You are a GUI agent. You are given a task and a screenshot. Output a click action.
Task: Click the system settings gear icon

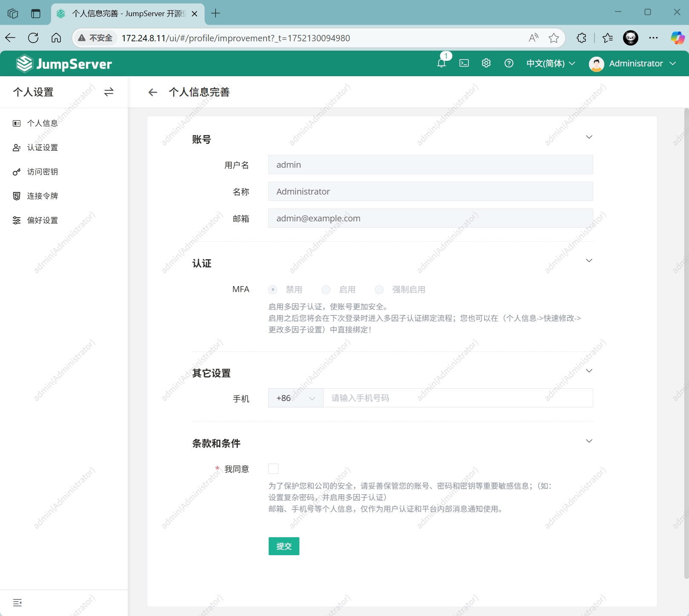click(486, 63)
